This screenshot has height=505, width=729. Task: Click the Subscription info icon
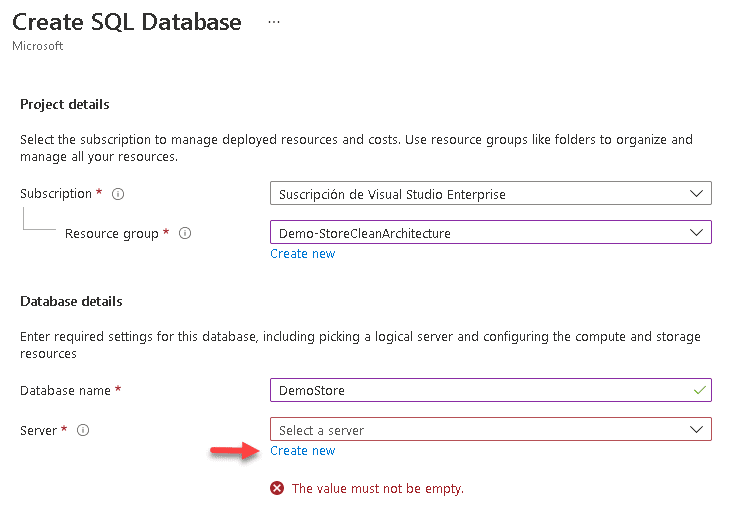coord(119,194)
